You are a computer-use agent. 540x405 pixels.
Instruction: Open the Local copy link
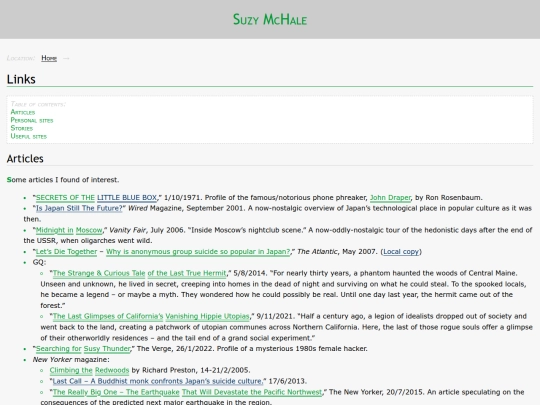coord(401,252)
